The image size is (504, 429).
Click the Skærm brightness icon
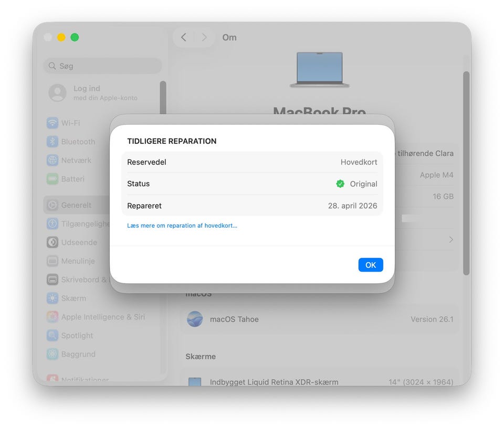tap(52, 298)
